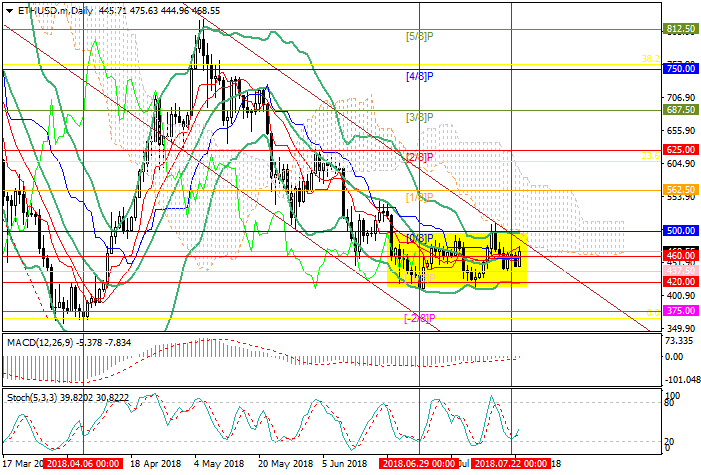This screenshot has width=701, height=475.
Task: Click the [5/8]P Murrey level label
Action: (419, 37)
